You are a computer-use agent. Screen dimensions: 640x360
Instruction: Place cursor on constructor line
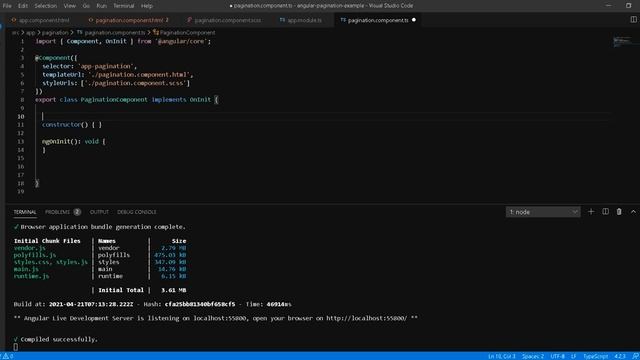(72, 124)
